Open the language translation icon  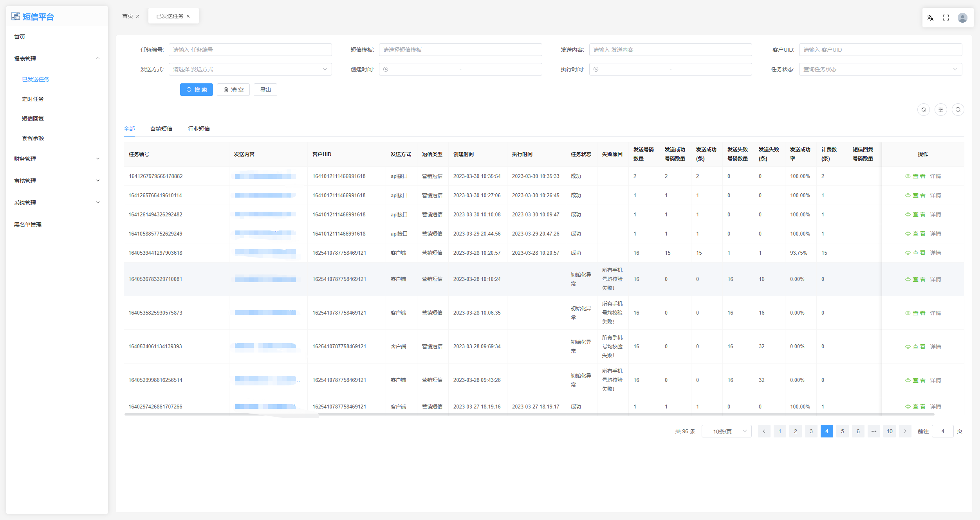tap(930, 18)
